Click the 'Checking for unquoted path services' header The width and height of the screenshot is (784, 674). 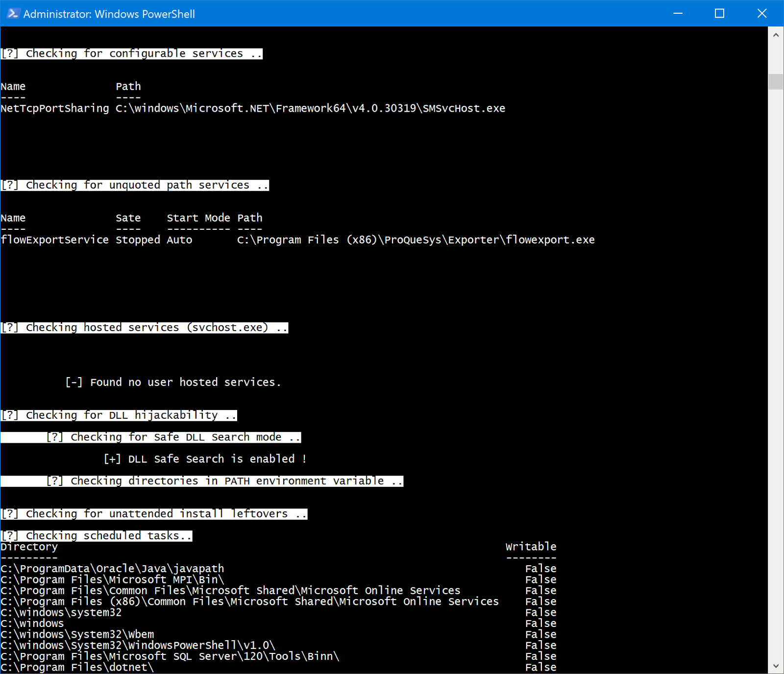tap(135, 185)
